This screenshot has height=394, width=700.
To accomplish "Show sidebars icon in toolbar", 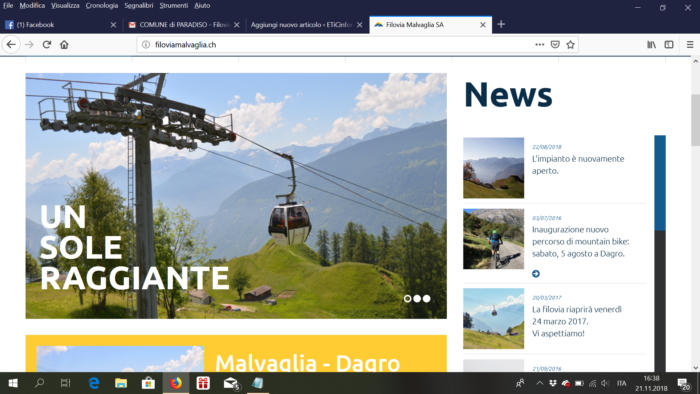I will point(669,45).
